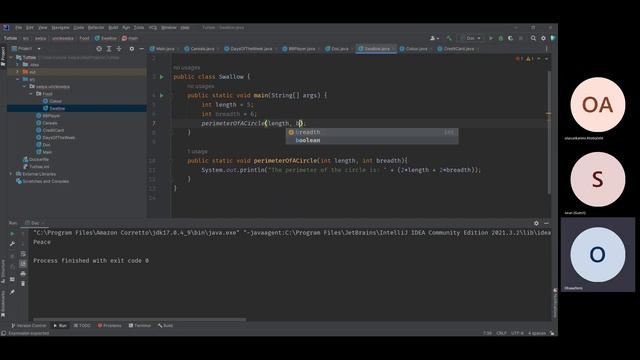The width and height of the screenshot is (640, 360).
Task: Click Swallow in the navigation breadcrumb bar
Action: pyautogui.click(x=106, y=38)
